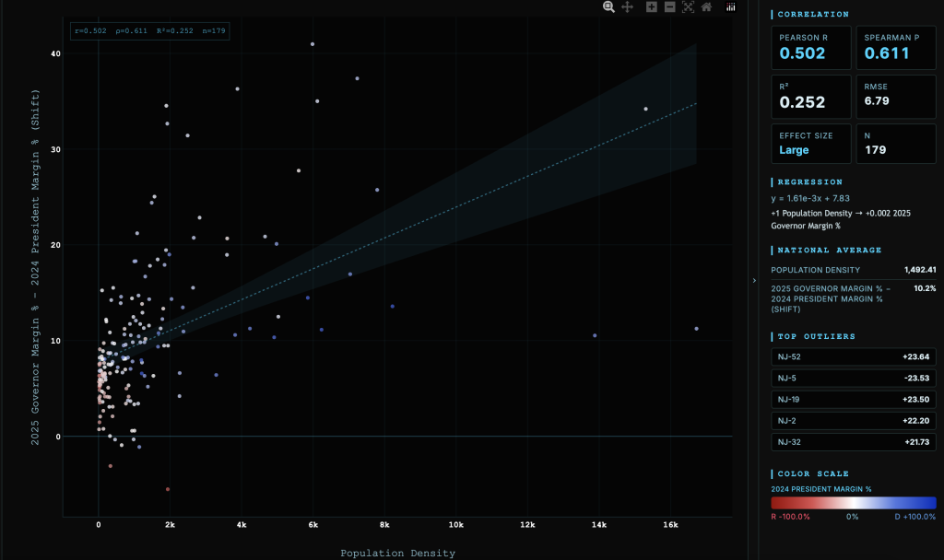The image size is (944, 560).
Task: Click the RMSE 6.79 card
Action: point(896,96)
